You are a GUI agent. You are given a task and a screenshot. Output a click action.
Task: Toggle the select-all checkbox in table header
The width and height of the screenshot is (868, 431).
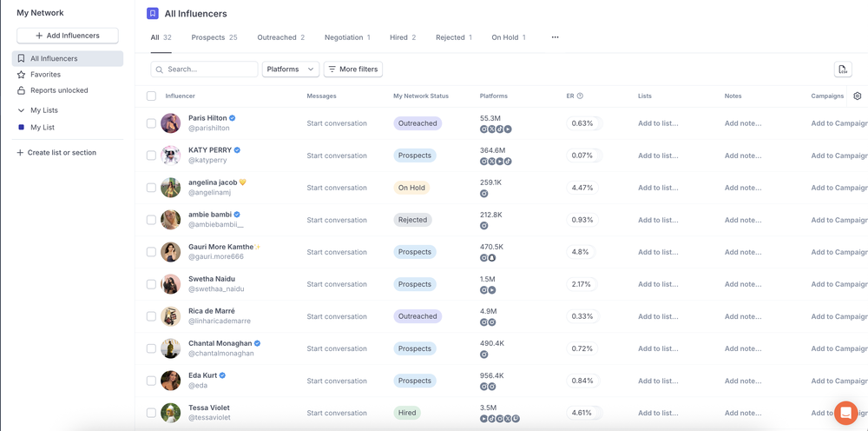pos(151,96)
